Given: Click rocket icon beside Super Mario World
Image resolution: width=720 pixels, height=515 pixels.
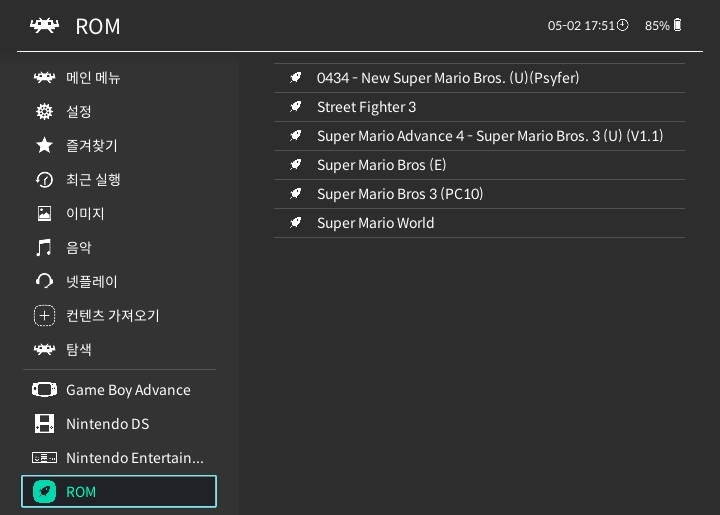Looking at the screenshot, I should point(296,223).
